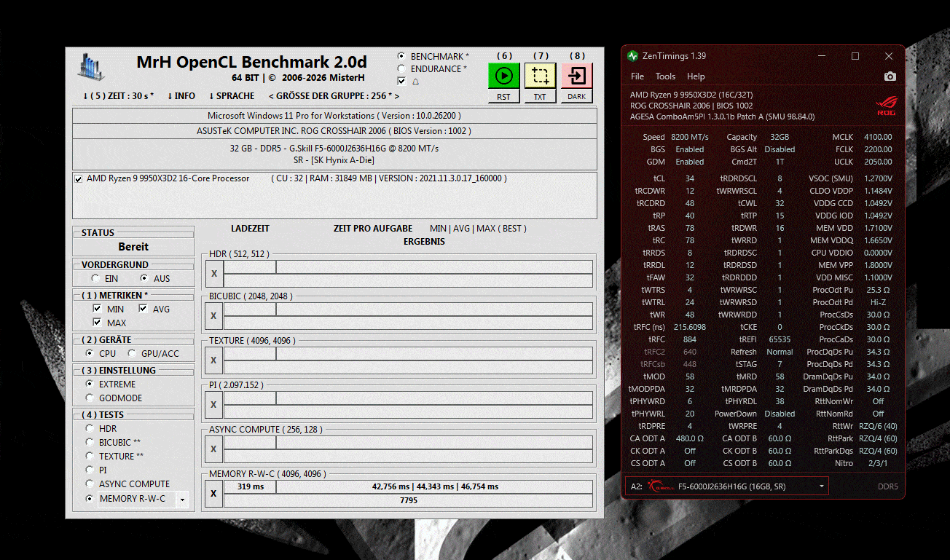Select the HDR test
The width and height of the screenshot is (950, 560).
point(90,428)
